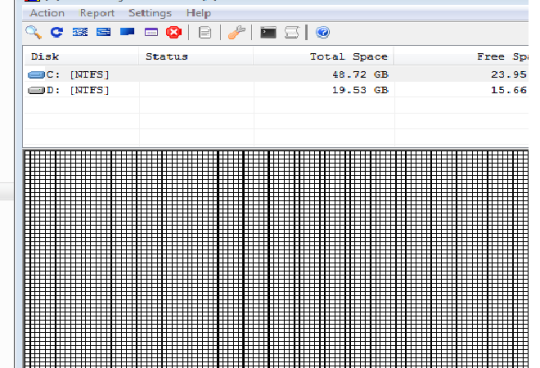
Task: Toggle the boot time scan console icon
Action: click(268, 33)
